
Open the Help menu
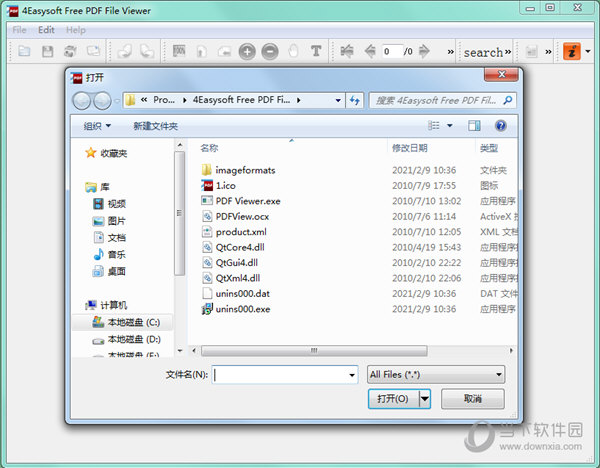pos(75,30)
